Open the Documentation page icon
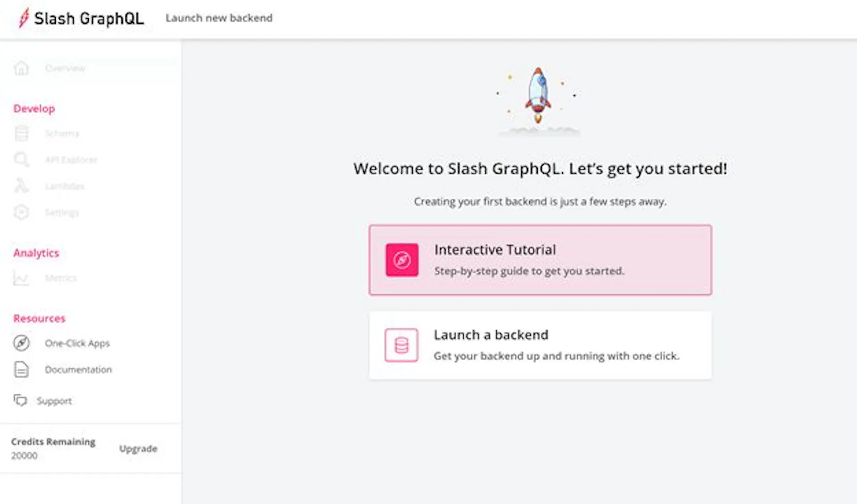 click(21, 370)
